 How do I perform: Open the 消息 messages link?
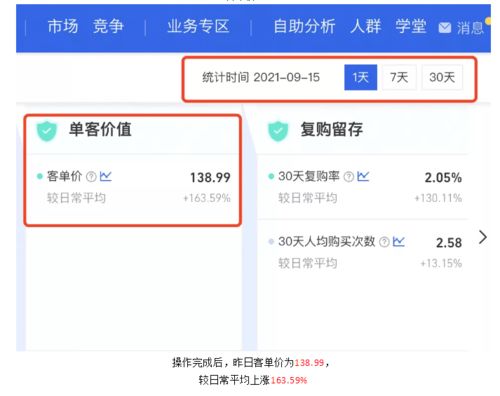(470, 28)
